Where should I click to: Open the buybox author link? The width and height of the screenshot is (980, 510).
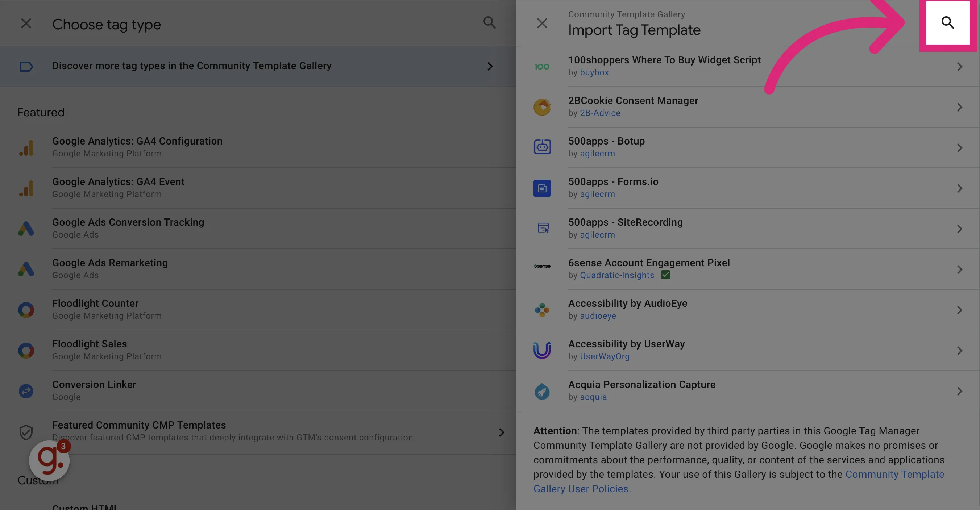coord(594,72)
